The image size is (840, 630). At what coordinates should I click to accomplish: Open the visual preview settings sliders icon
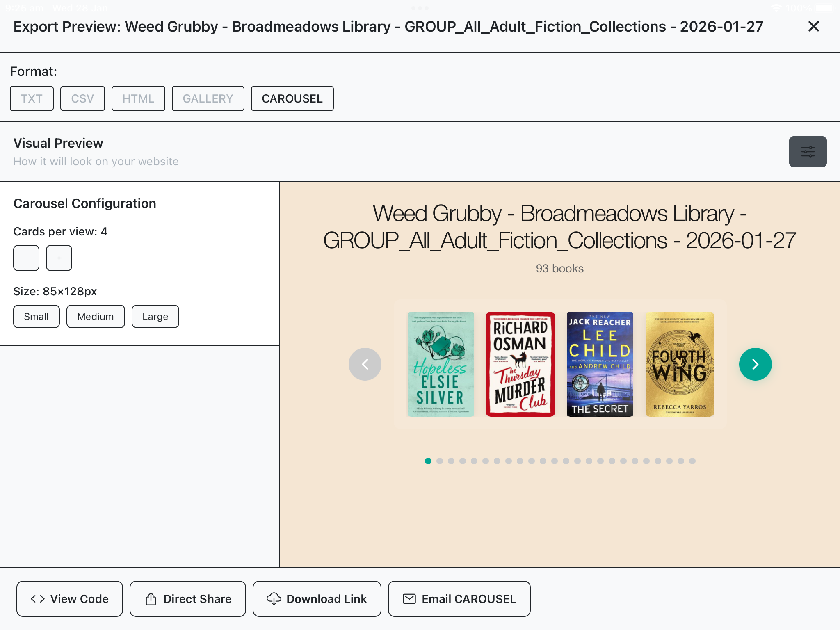807,152
